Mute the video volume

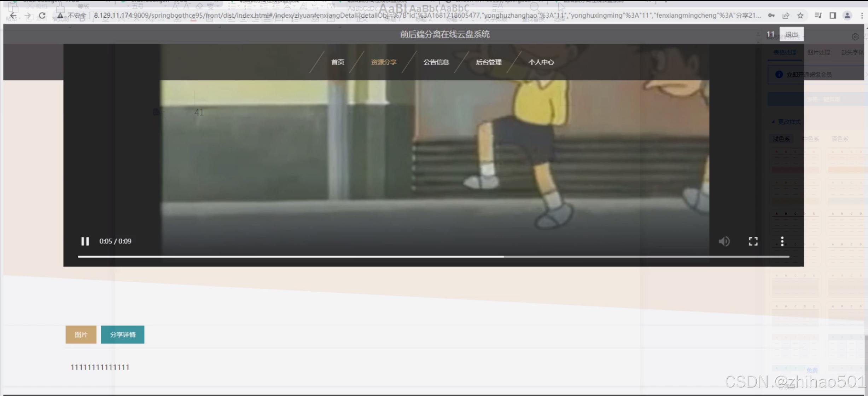point(724,241)
